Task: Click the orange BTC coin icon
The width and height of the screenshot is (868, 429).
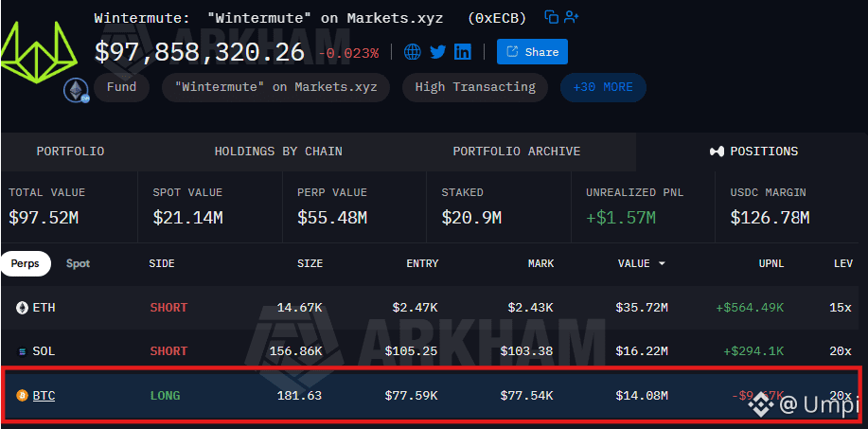Action: coord(22,395)
